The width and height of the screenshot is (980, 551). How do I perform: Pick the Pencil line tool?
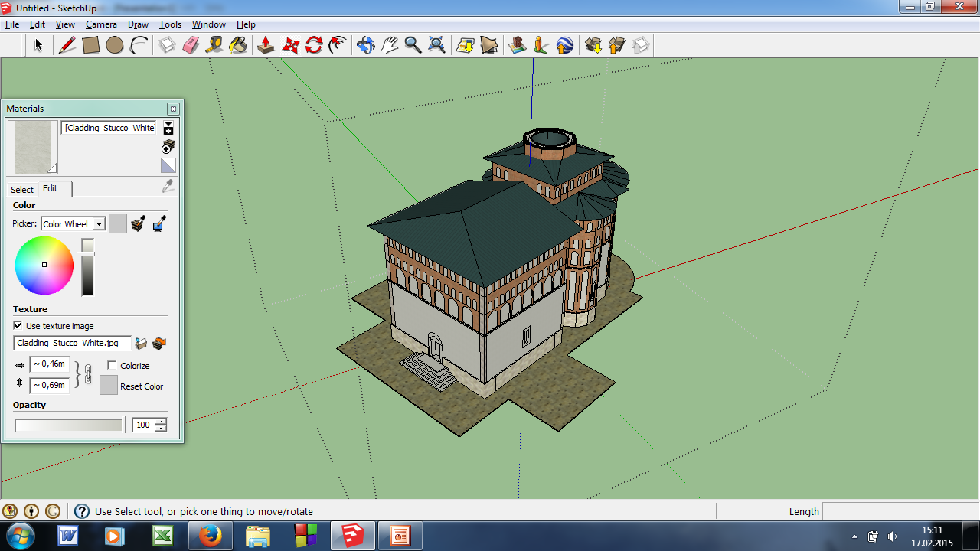(x=67, y=45)
